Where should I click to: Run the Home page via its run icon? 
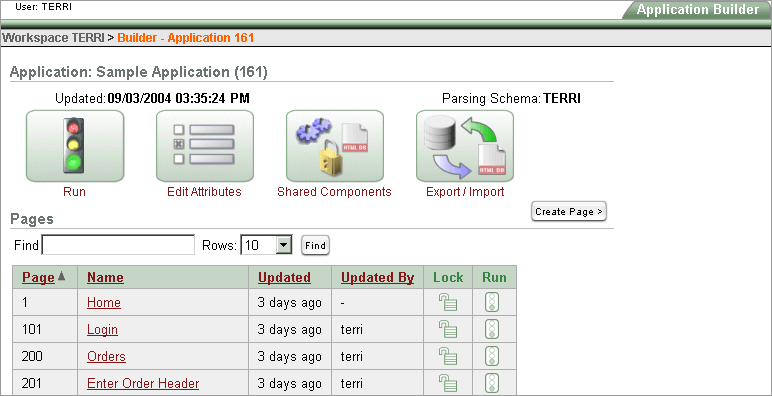pos(492,302)
